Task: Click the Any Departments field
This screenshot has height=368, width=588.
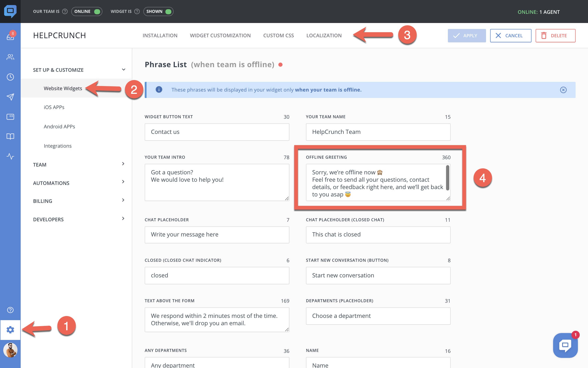Action: click(217, 363)
